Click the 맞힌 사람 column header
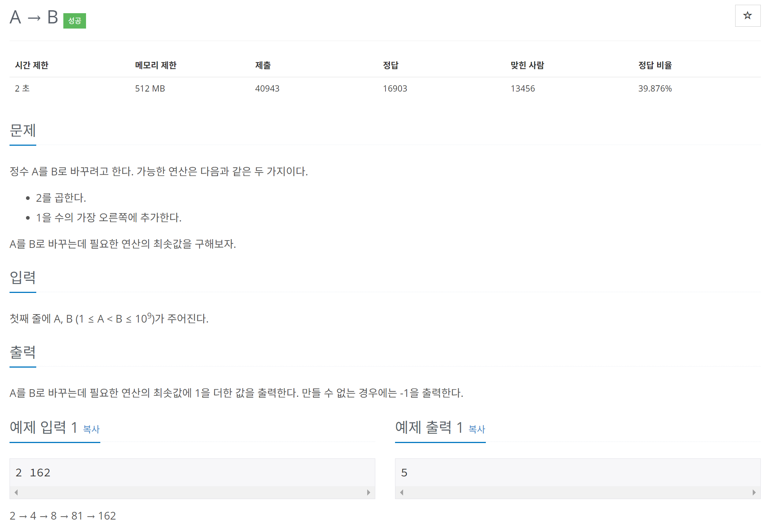This screenshot has height=532, width=778. tap(527, 65)
